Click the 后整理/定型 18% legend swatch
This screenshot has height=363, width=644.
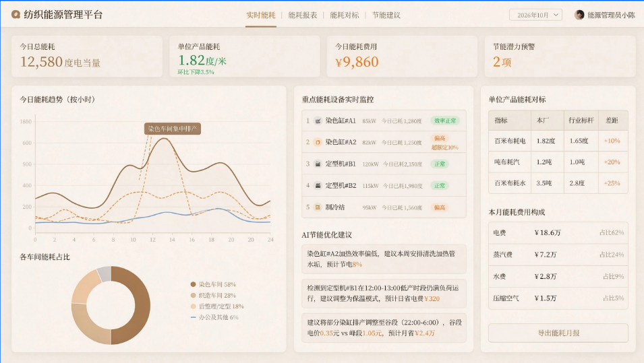(193, 306)
